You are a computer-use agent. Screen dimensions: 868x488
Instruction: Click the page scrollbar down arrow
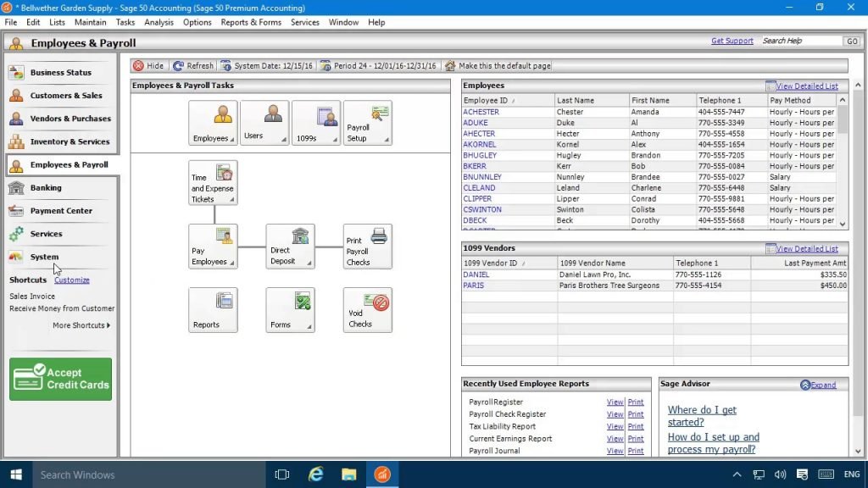858,452
